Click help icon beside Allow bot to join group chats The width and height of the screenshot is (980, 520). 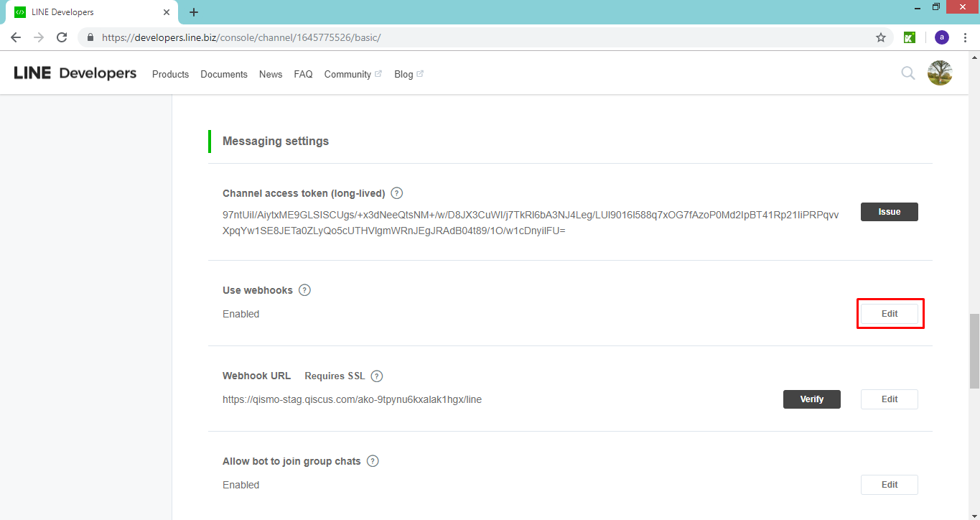pyautogui.click(x=373, y=461)
